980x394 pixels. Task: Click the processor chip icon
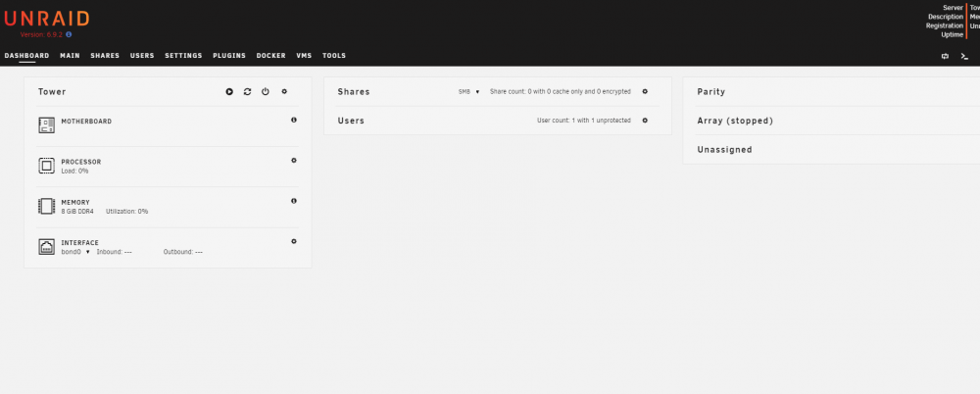pos(46,166)
